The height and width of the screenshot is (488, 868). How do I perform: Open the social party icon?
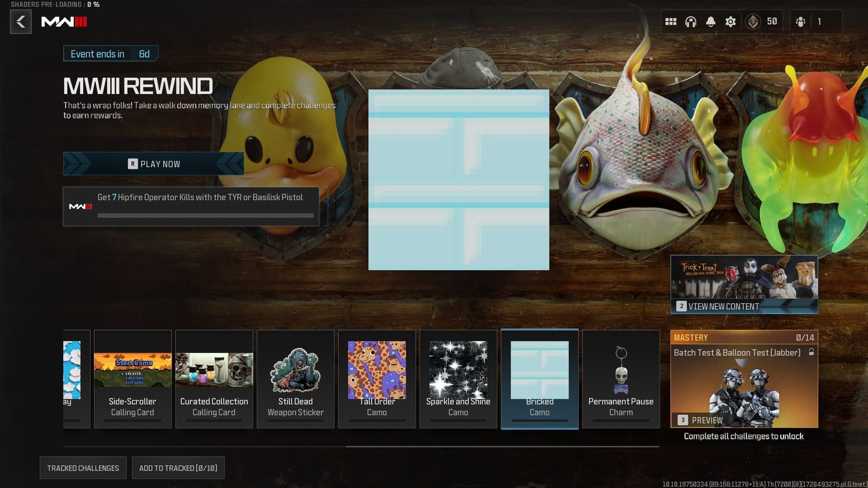point(801,22)
